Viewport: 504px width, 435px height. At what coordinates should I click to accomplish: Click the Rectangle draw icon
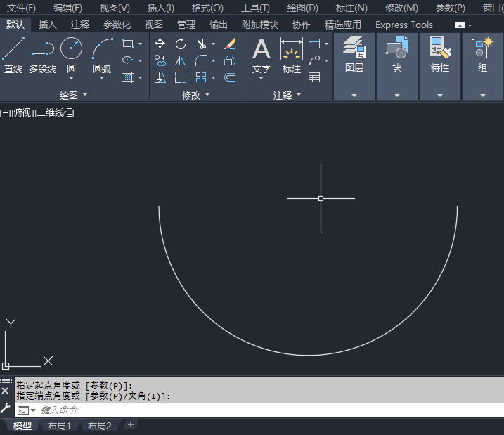pyautogui.click(x=128, y=44)
